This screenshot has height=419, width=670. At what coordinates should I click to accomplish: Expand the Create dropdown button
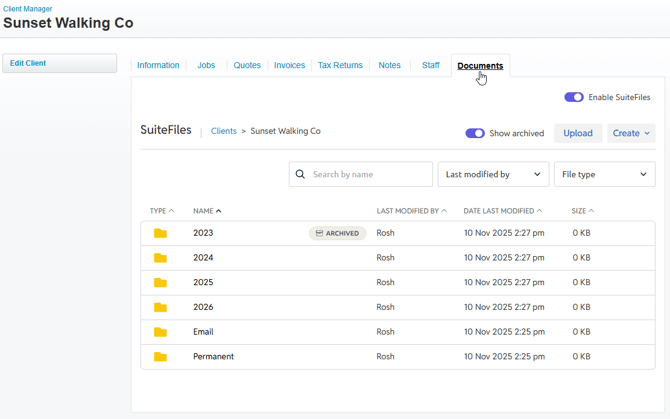(x=631, y=133)
